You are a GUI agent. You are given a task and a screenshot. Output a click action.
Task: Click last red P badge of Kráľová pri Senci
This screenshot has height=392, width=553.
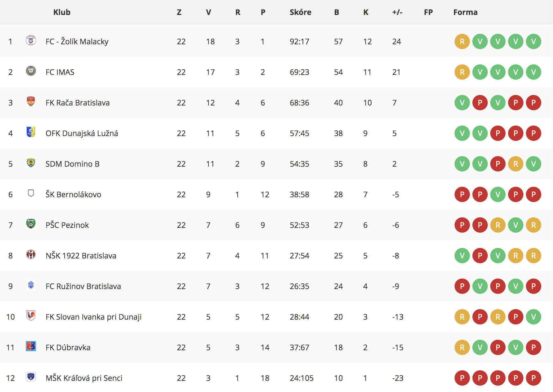coord(534,378)
